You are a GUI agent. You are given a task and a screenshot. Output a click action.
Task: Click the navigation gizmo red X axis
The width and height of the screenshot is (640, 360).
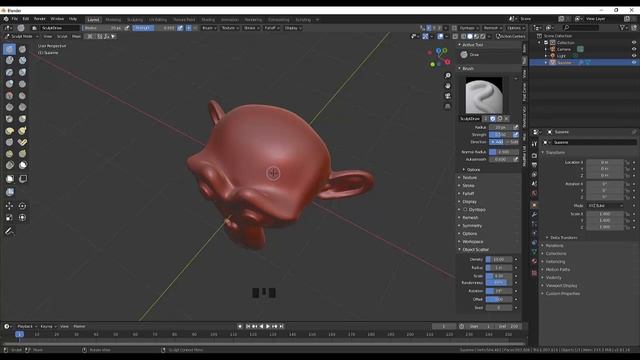pyautogui.click(x=447, y=62)
